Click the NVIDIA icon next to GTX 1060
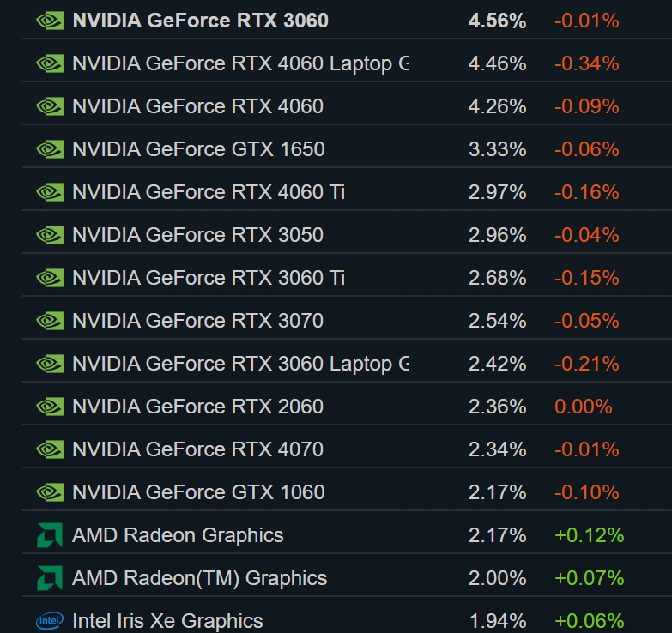The width and height of the screenshot is (672, 633). point(49,492)
